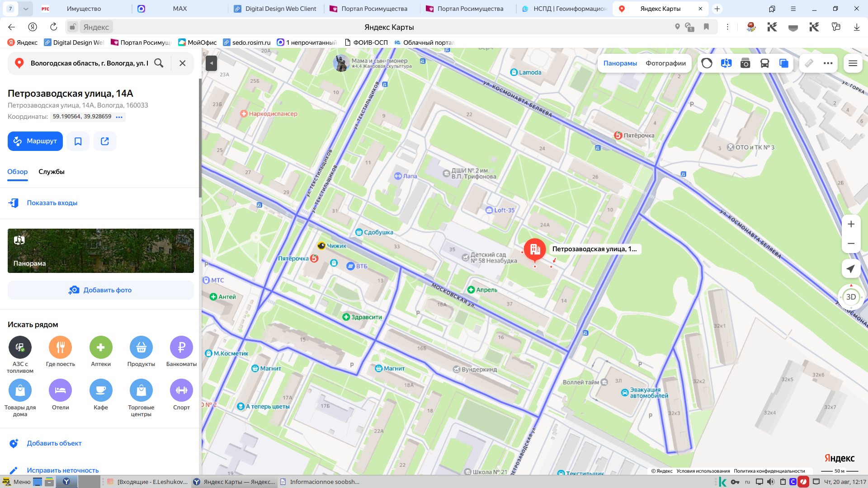The image size is (868, 488).
Task: Click the Исправить неточность link
Action: (63, 470)
